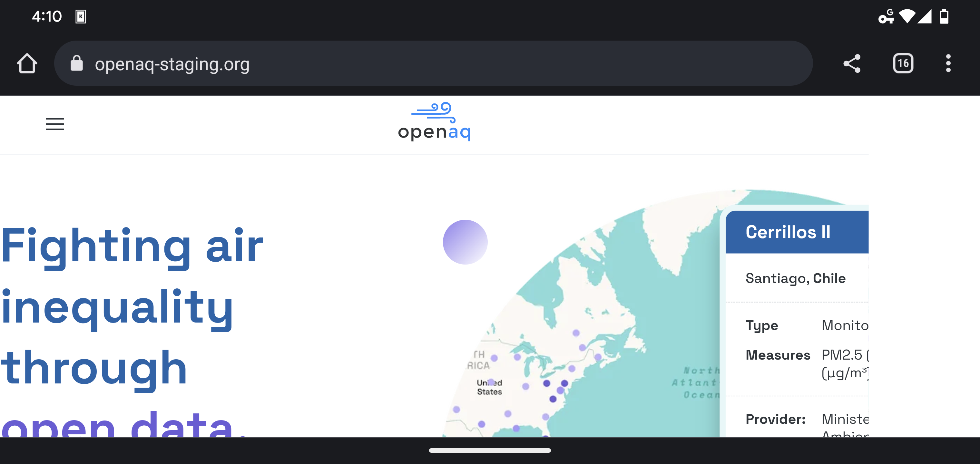The height and width of the screenshot is (464, 980).
Task: Tap the purple gradient circle above the map
Action: (465, 242)
